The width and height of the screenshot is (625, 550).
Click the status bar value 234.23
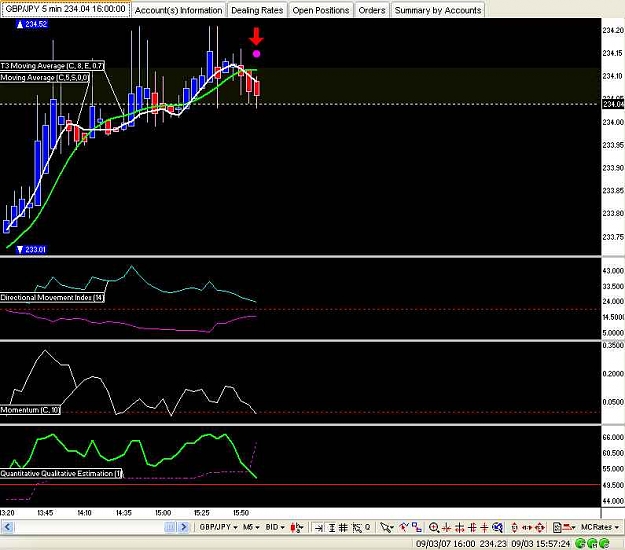point(493,544)
